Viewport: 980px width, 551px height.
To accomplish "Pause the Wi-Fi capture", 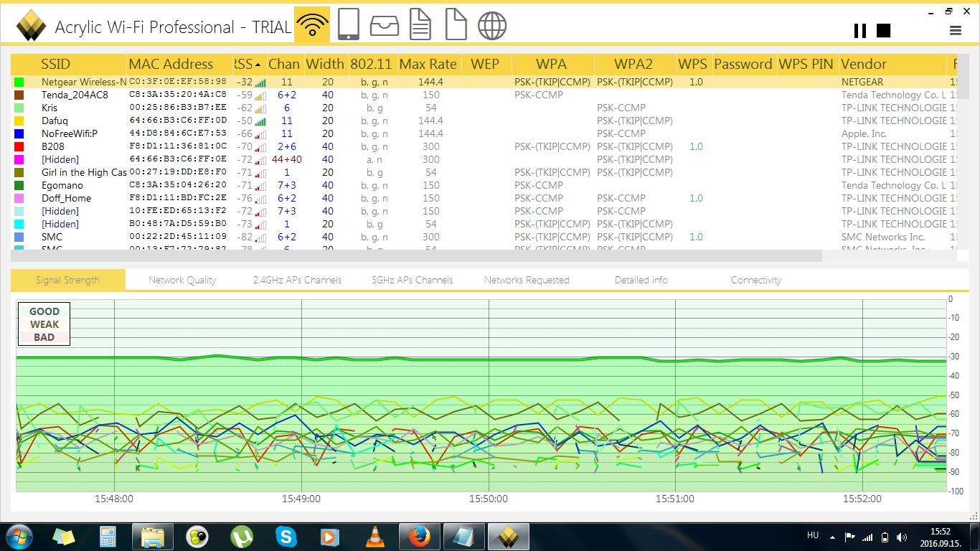I will pyautogui.click(x=859, y=30).
